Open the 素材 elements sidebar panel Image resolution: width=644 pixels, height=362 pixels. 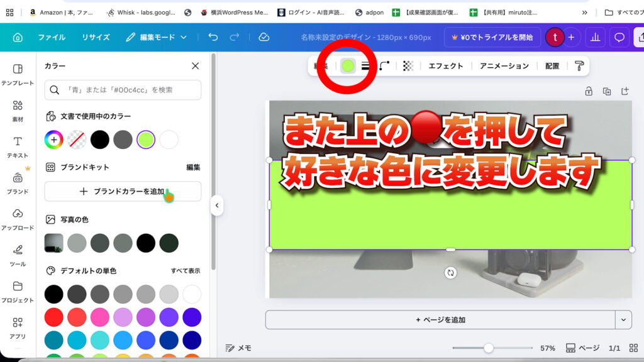pyautogui.click(x=18, y=111)
